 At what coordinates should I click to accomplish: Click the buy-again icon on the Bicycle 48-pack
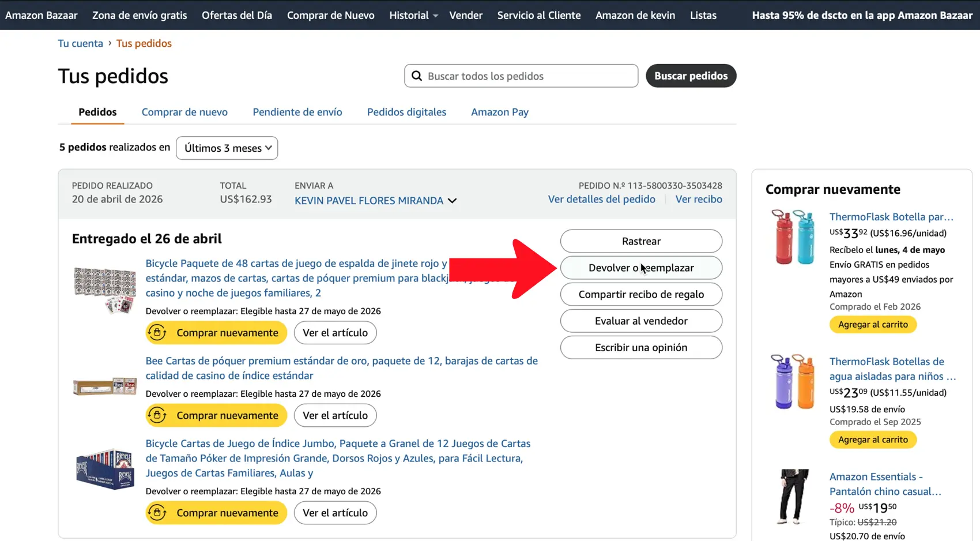[157, 333]
